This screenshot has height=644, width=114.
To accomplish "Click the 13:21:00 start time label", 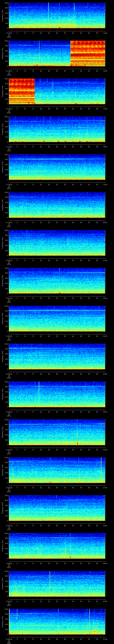I will point(9,298).
